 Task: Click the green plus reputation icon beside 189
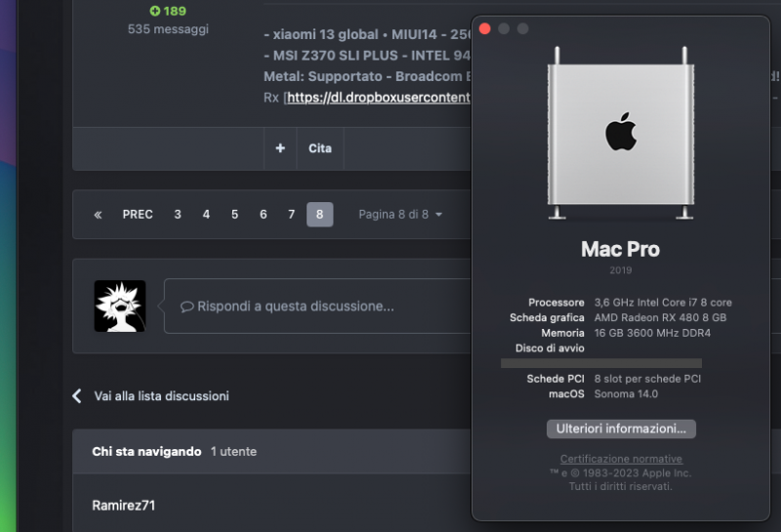pyautogui.click(x=155, y=11)
